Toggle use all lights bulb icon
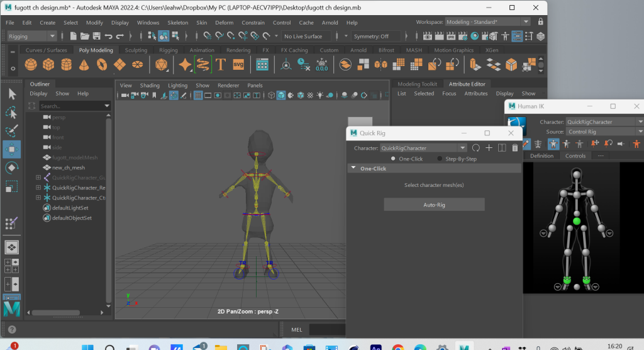 [x=320, y=96]
